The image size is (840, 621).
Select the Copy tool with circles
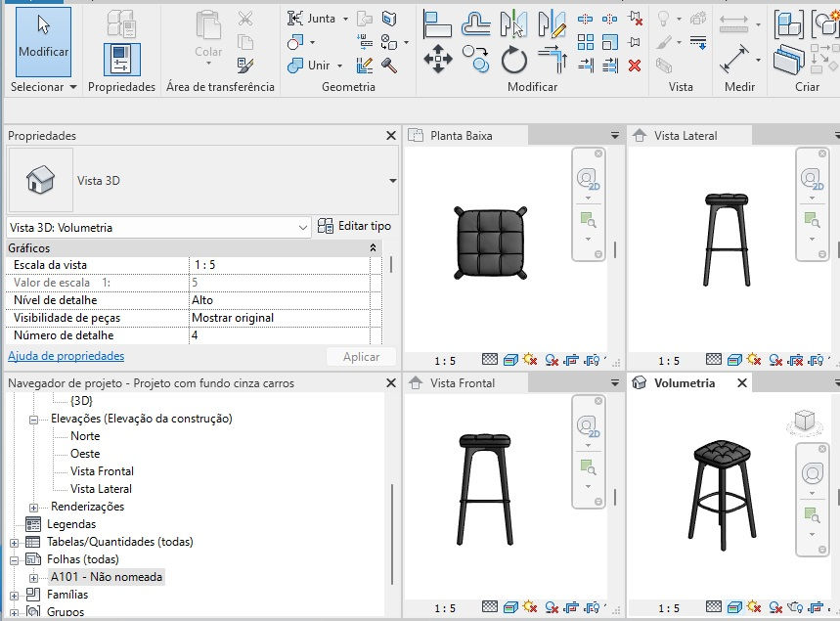pos(475,59)
